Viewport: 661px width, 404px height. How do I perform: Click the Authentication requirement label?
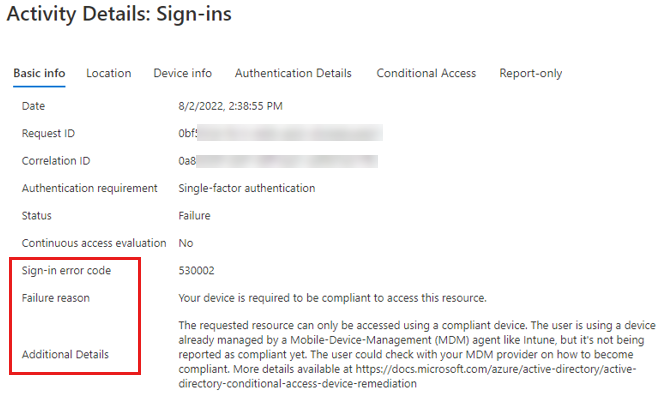point(89,189)
